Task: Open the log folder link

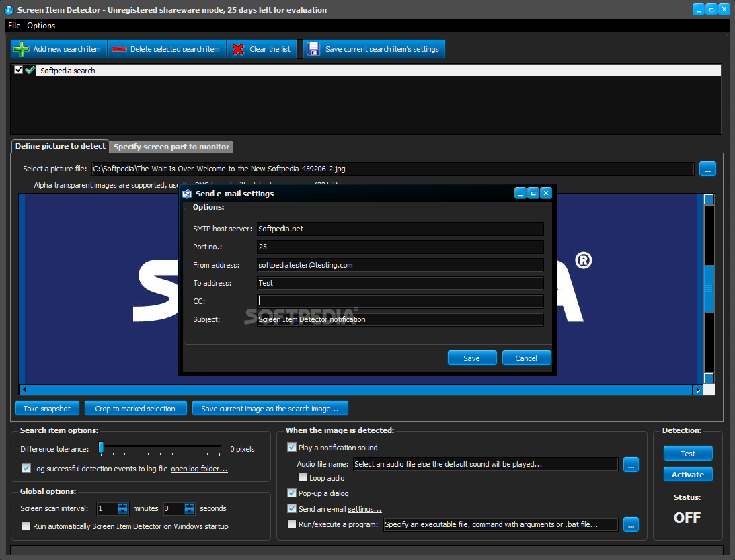Action: coord(199,469)
